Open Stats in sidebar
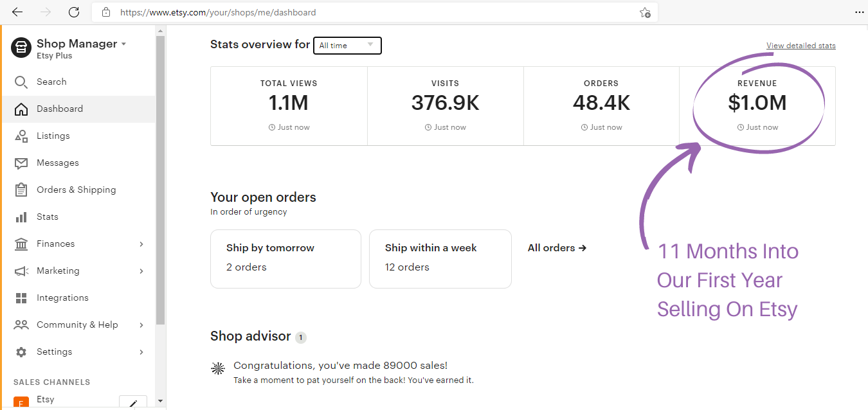Image resolution: width=868 pixels, height=410 pixels. [x=79, y=217]
